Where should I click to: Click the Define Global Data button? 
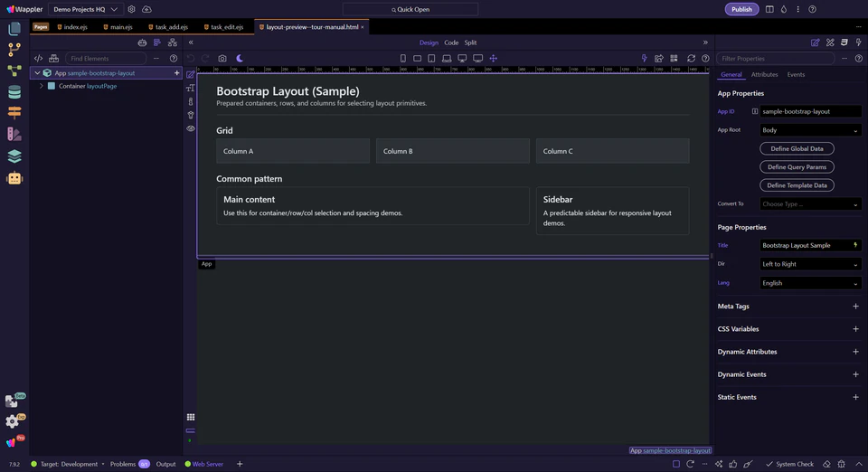pyautogui.click(x=797, y=148)
